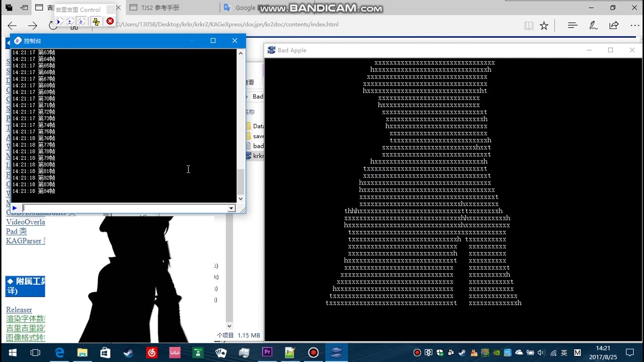Click console log line 第84帧
The image size is (644, 362).
pos(34,192)
